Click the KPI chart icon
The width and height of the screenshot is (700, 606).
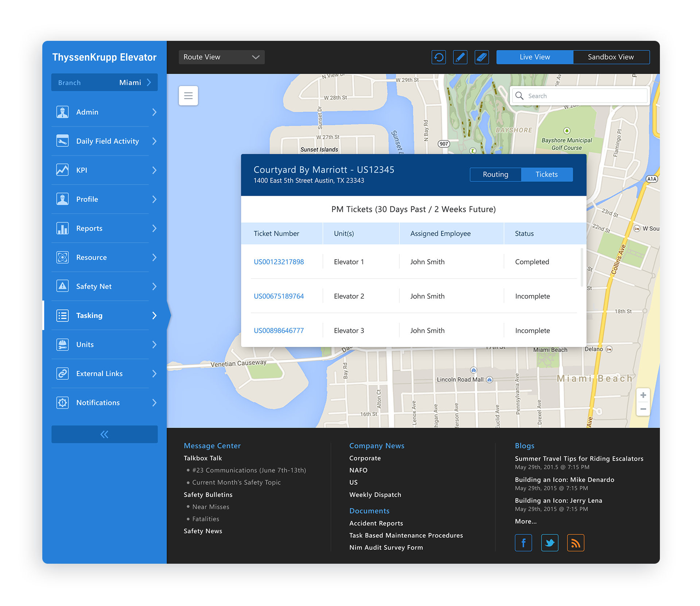click(62, 170)
